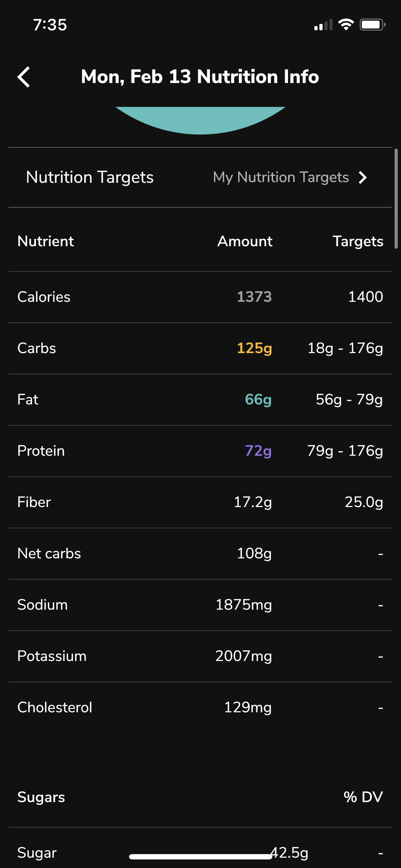Tap the purple 72g Protein amount
This screenshot has width=401, height=868.
click(258, 451)
